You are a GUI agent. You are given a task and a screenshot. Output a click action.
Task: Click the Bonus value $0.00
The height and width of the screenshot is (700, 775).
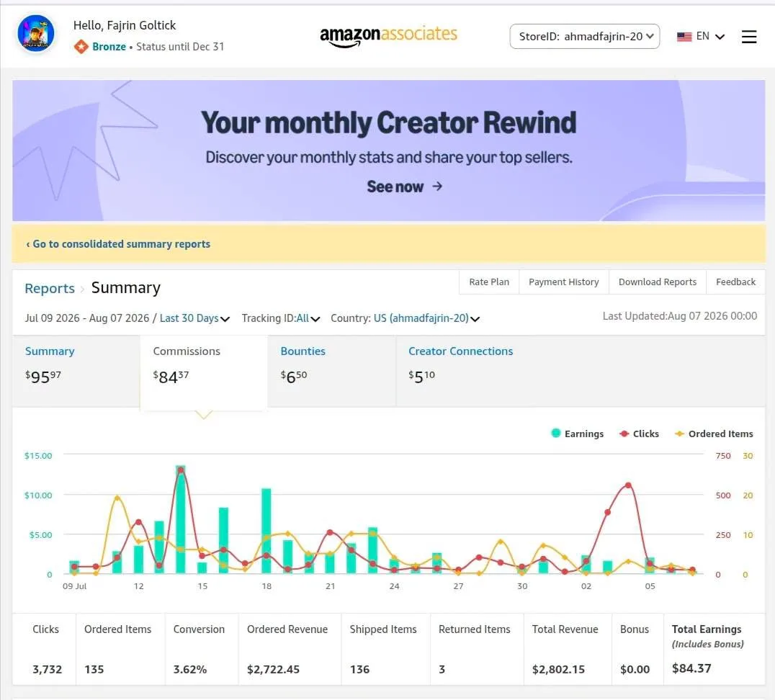click(635, 669)
